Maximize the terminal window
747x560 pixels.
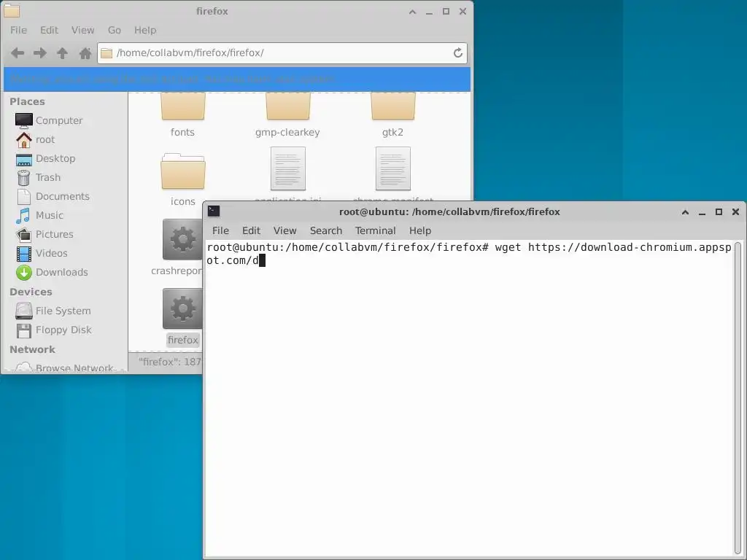coord(719,212)
